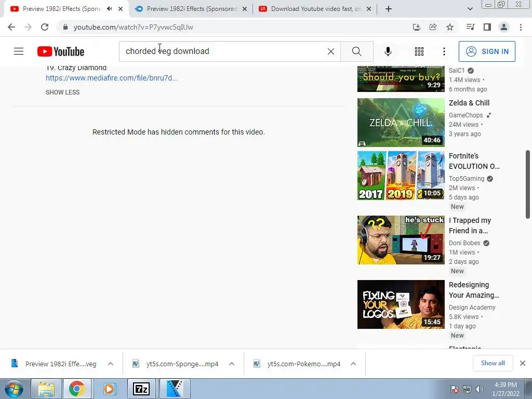Open the he's stuck video thumbnail

coord(401,240)
